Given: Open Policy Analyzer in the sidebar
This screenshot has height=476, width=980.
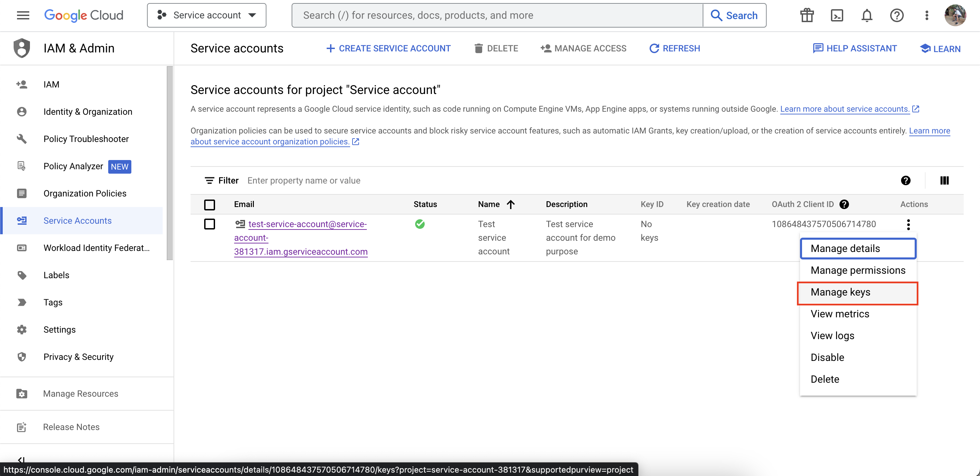Looking at the screenshot, I should tap(82, 166).
